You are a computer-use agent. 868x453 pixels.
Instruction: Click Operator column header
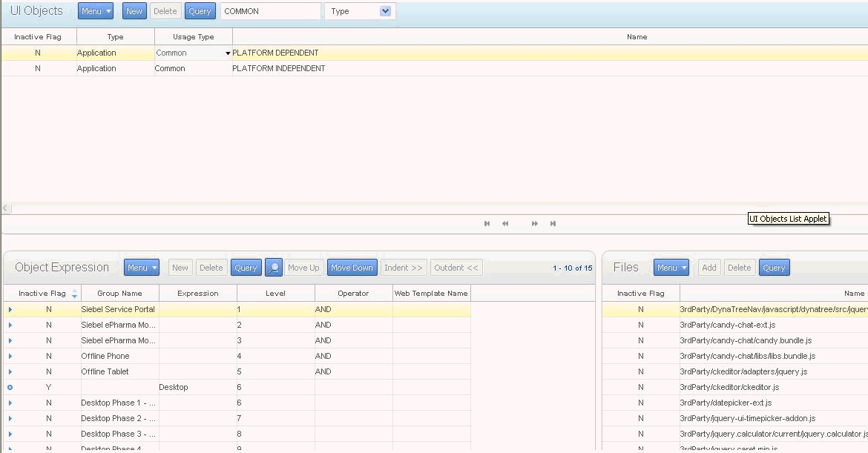(353, 294)
